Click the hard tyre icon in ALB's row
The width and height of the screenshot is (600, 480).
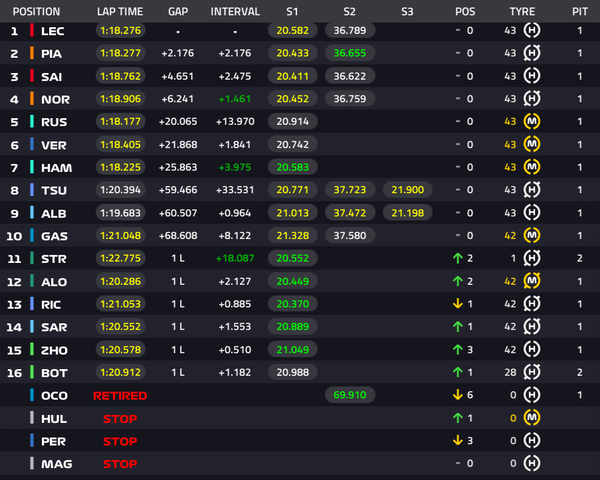[x=532, y=212]
